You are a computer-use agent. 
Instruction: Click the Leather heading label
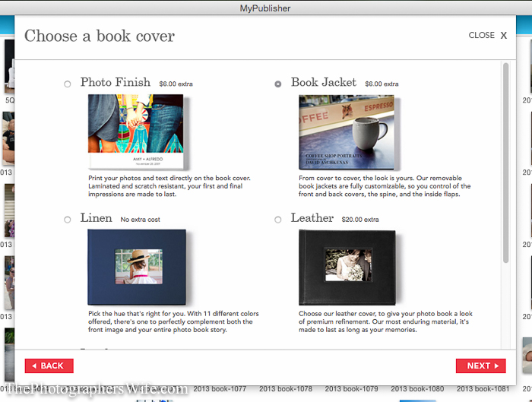click(312, 218)
